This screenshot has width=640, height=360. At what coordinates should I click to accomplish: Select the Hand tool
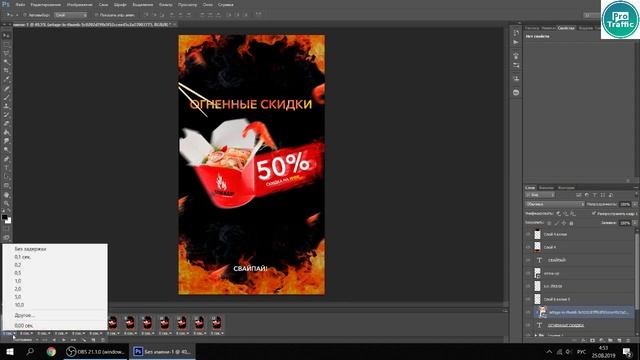[x=6, y=195]
